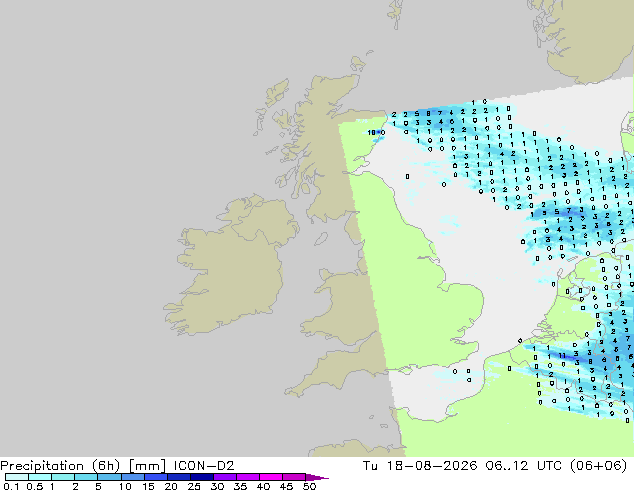The width and height of the screenshot is (634, 490).
Task: Click the 5–10 mm legend color swatch
Action: tap(109, 477)
